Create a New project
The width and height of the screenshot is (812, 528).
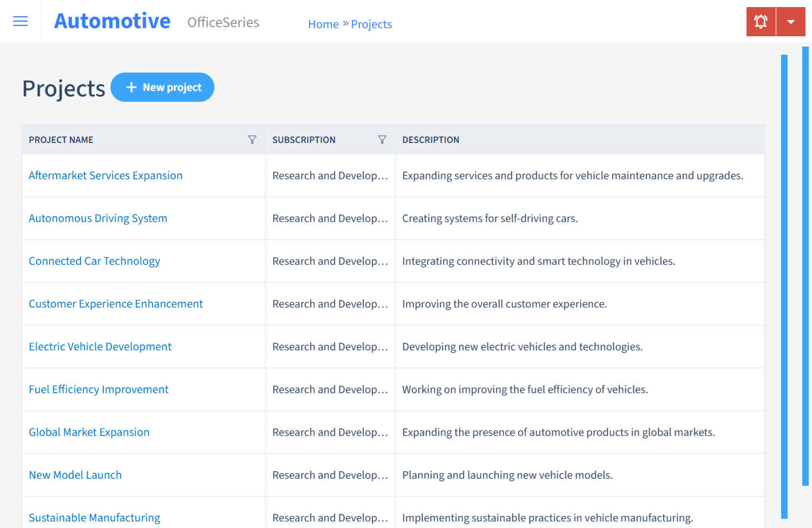click(162, 87)
